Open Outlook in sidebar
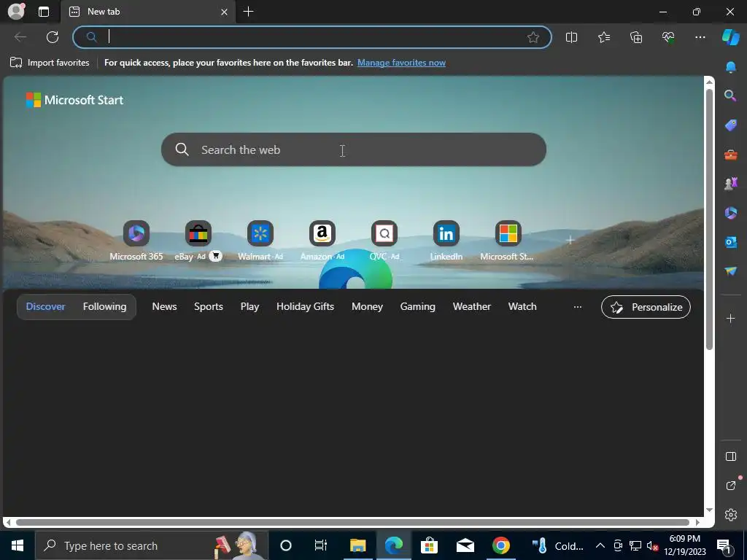 click(x=730, y=242)
